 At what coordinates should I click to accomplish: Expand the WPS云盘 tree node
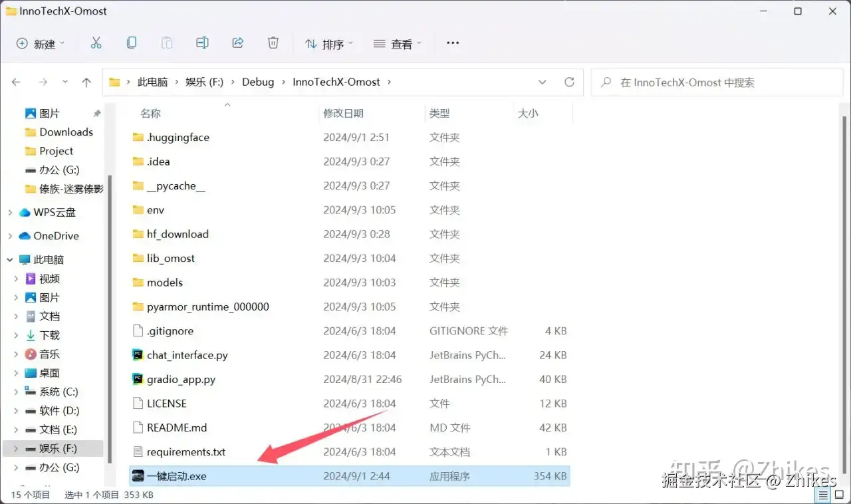coord(10,213)
